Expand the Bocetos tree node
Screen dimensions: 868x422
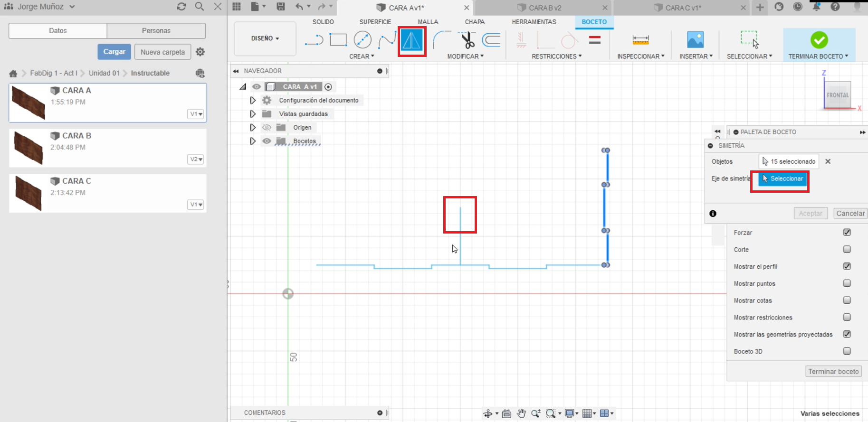pyautogui.click(x=253, y=141)
